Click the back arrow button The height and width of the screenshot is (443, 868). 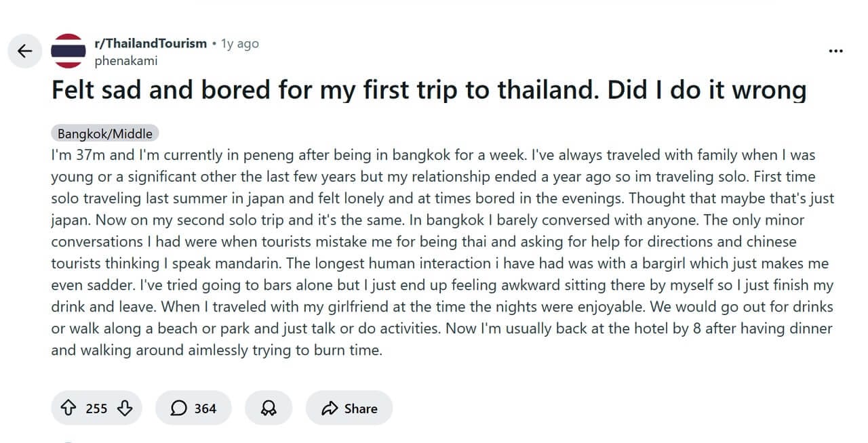coord(25,51)
